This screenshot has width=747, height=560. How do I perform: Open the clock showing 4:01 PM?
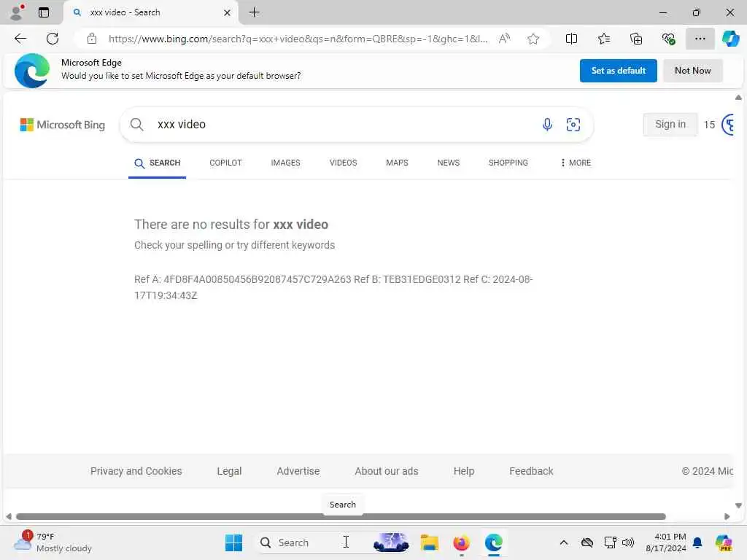[x=665, y=542]
